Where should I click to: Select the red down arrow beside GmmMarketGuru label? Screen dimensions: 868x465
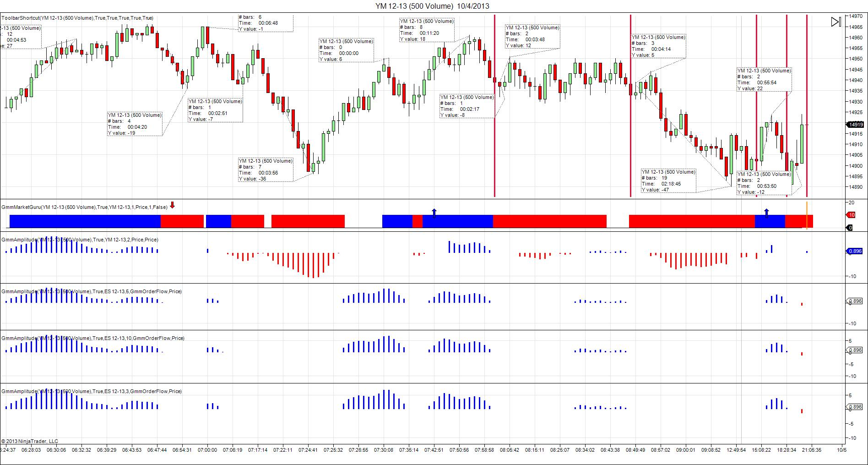[172, 205]
